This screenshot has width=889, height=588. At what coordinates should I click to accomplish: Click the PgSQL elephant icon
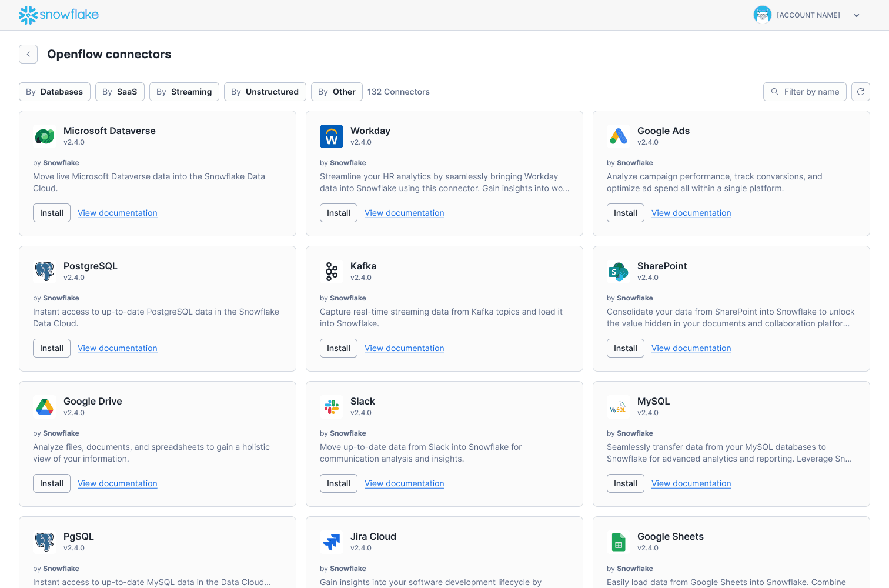pos(45,542)
